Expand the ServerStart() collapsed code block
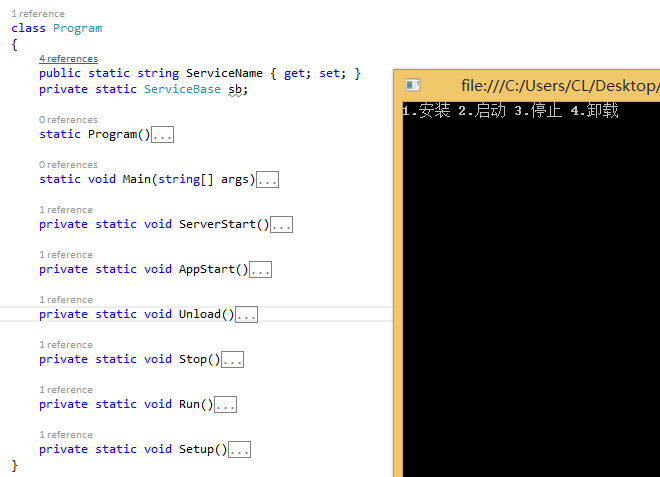 282,225
